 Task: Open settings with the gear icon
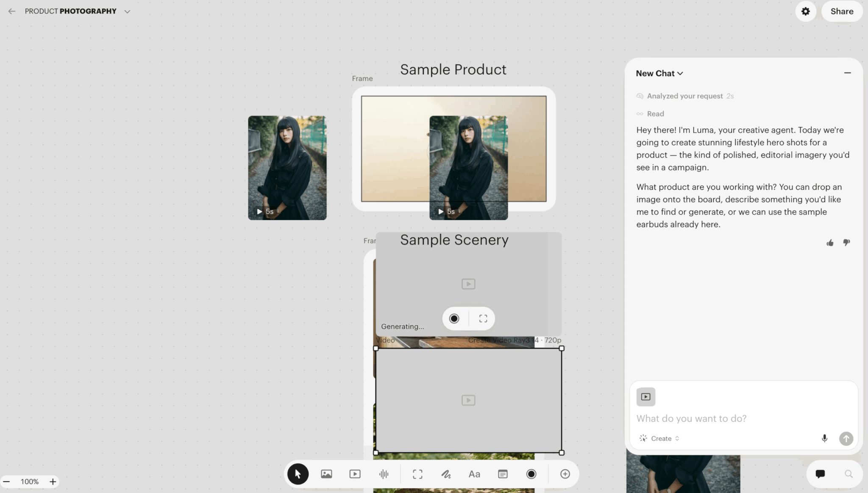pos(806,11)
